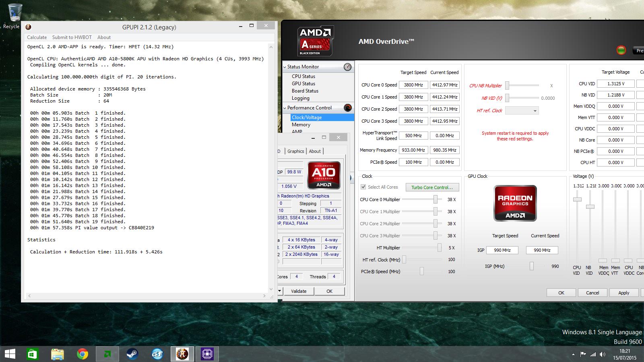Image resolution: width=644 pixels, height=362 pixels.
Task: Launch Google Chrome from the taskbar
Action: (83, 354)
